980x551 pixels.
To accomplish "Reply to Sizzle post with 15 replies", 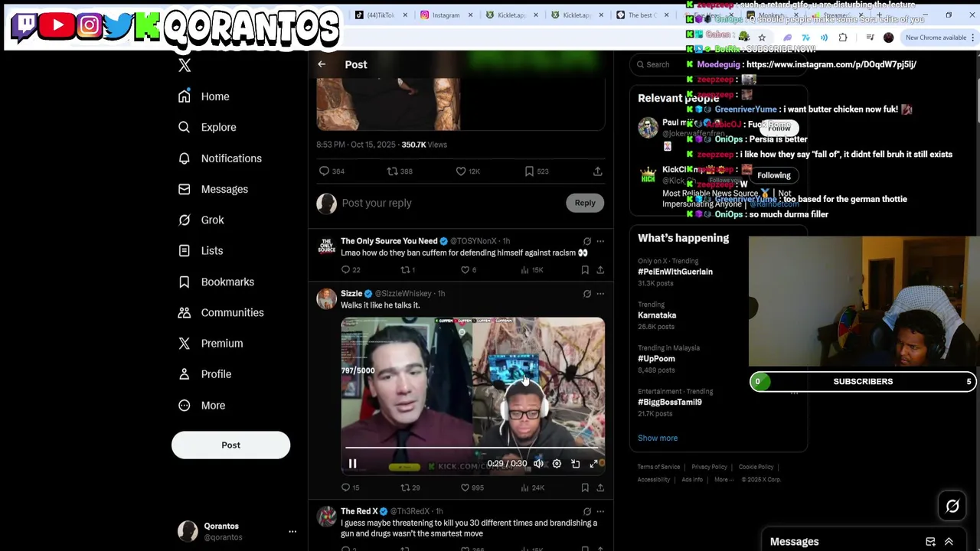I will click(x=350, y=487).
